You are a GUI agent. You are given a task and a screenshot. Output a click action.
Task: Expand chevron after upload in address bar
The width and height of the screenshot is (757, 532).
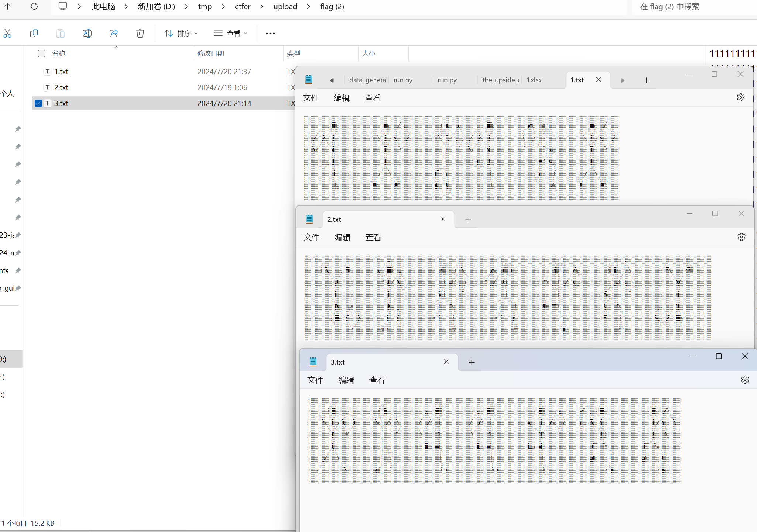coord(309,7)
